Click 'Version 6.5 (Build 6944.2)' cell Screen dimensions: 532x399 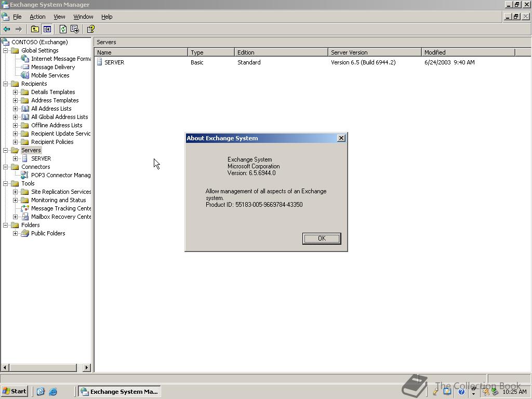pyautogui.click(x=363, y=62)
